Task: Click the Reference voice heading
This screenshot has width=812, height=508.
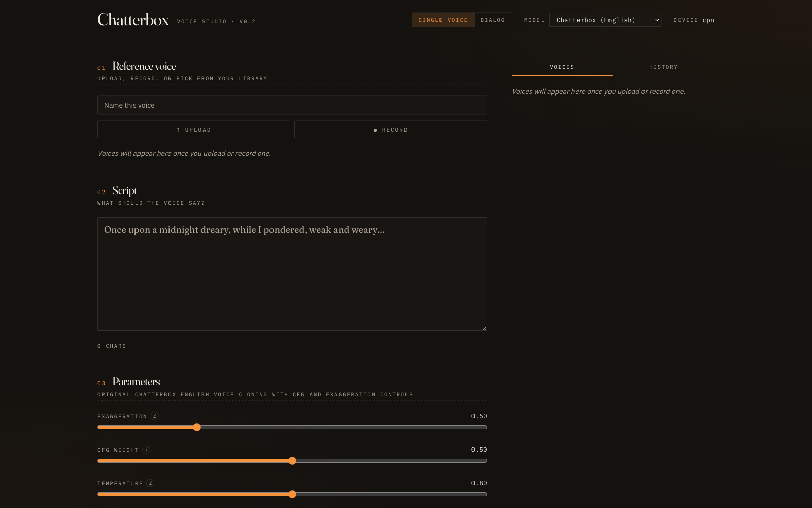Action: tap(144, 66)
